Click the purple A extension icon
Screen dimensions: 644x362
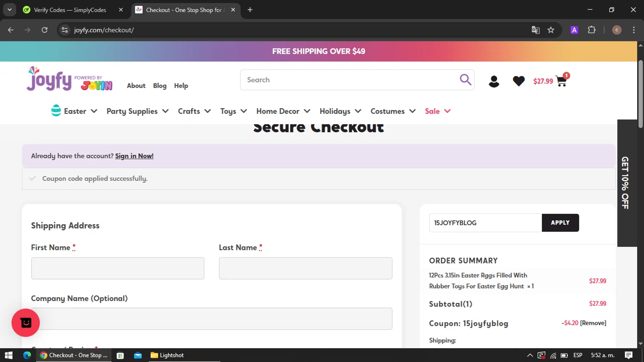[574, 30]
